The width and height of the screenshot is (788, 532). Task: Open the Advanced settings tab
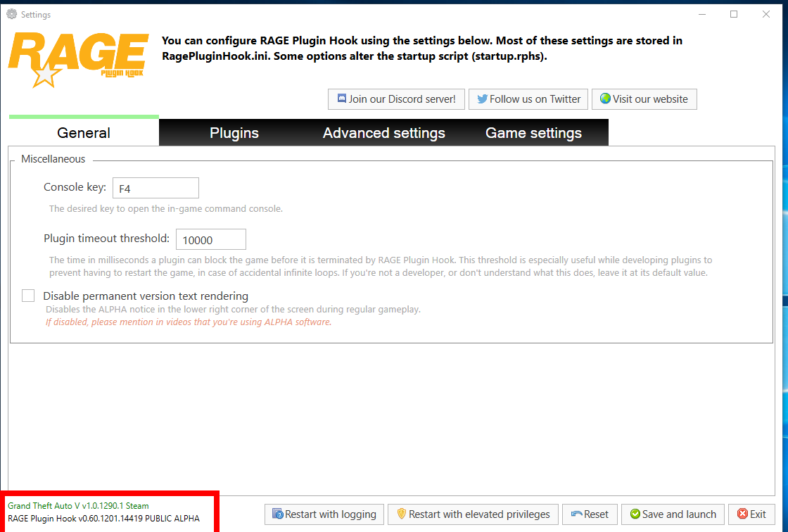pyautogui.click(x=384, y=132)
